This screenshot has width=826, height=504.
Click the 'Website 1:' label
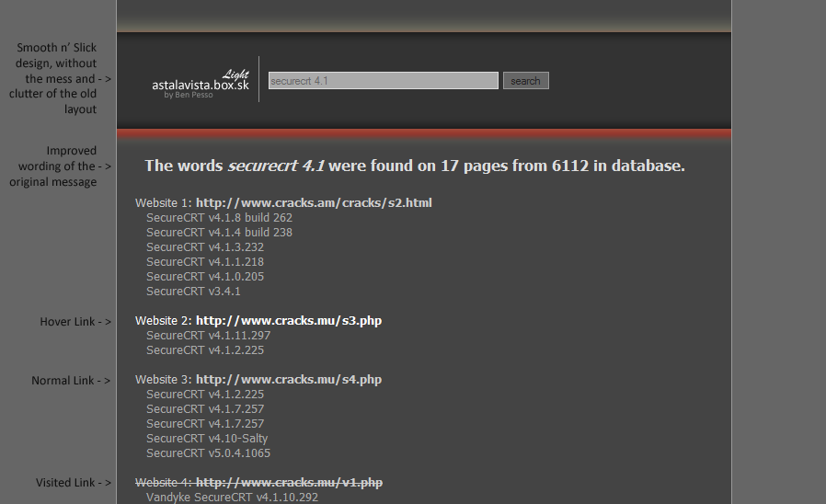tap(164, 202)
